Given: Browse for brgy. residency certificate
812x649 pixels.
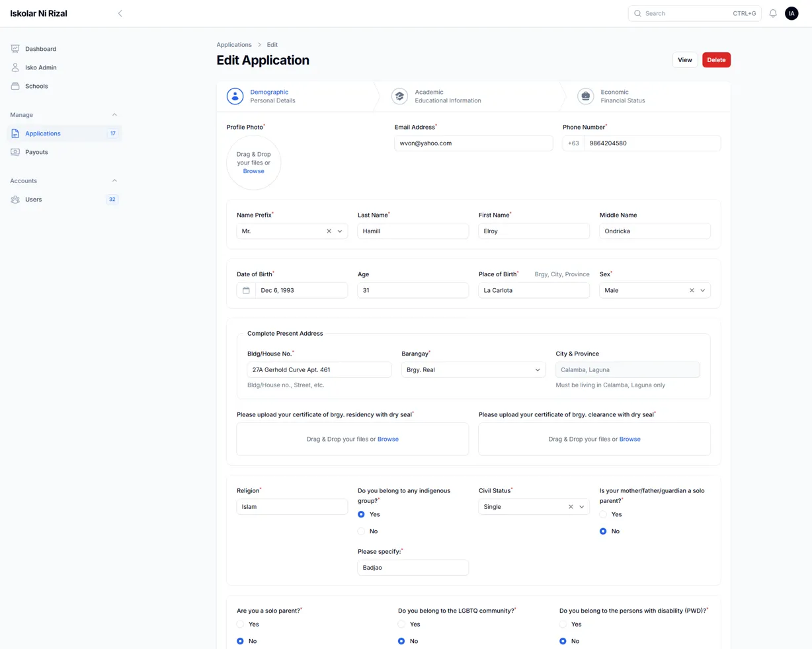Looking at the screenshot, I should 388,439.
